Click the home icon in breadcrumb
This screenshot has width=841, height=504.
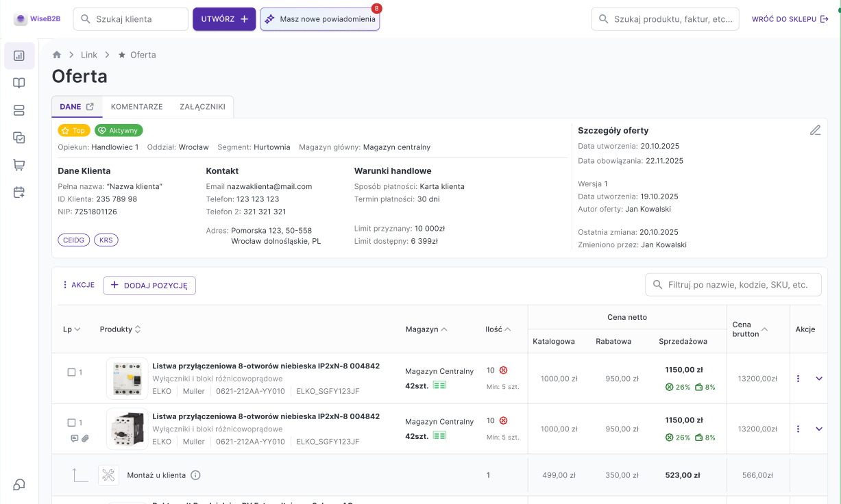[57, 55]
